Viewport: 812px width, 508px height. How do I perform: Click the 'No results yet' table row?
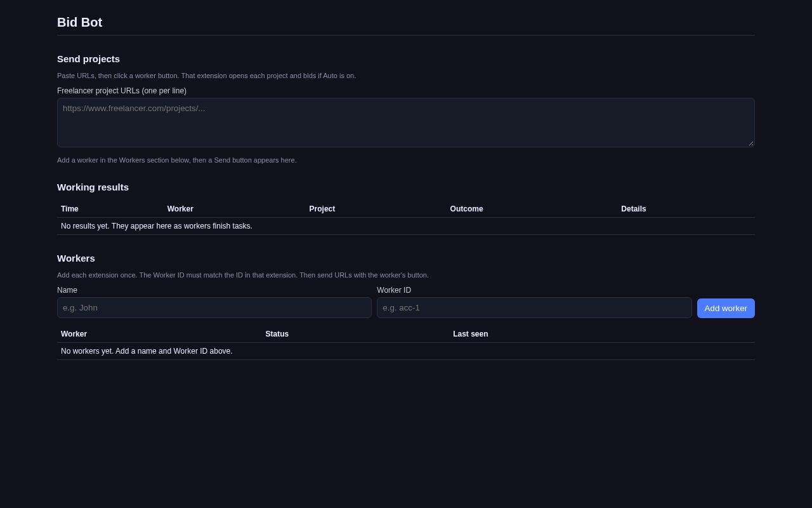[x=406, y=226]
